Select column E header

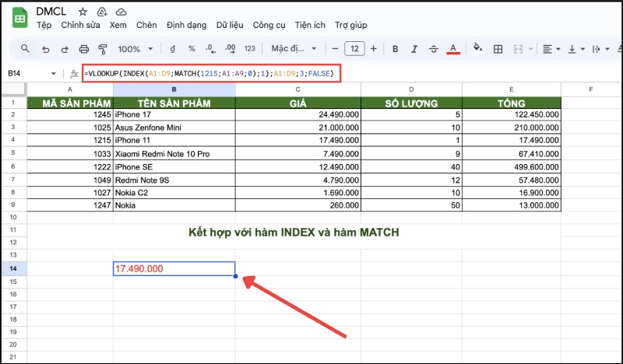pos(512,89)
